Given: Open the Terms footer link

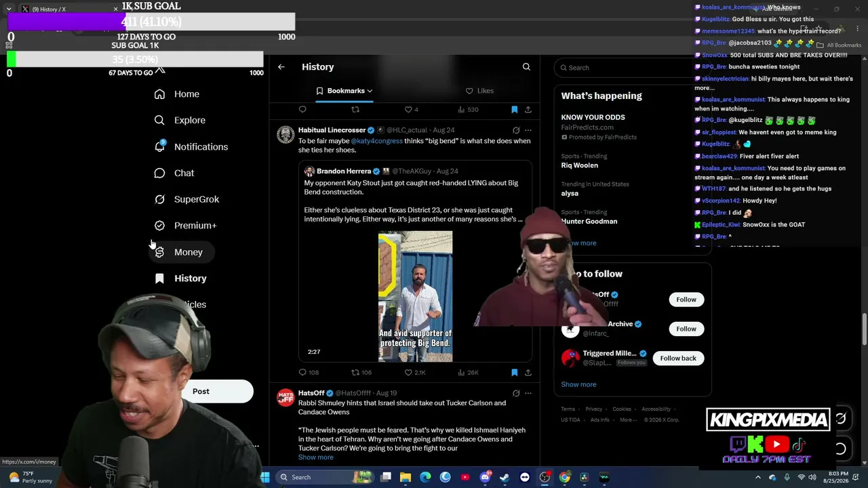Looking at the screenshot, I should 568,409.
